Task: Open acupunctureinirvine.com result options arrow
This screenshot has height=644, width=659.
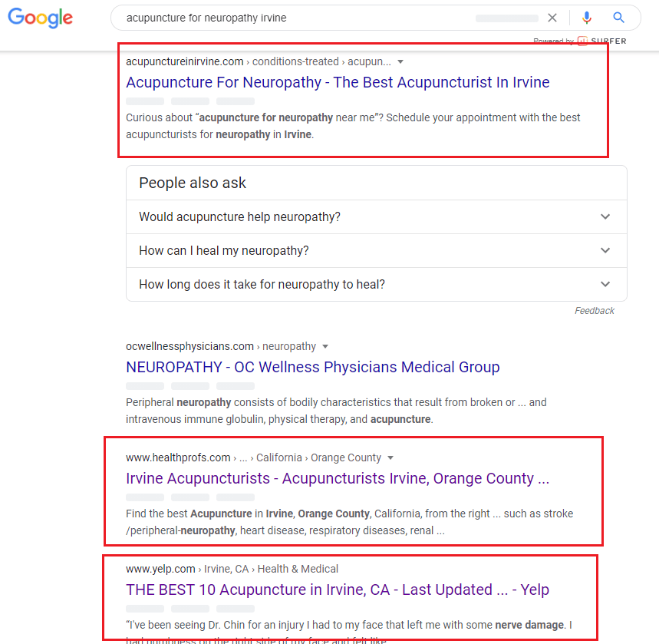Action: 400,62
